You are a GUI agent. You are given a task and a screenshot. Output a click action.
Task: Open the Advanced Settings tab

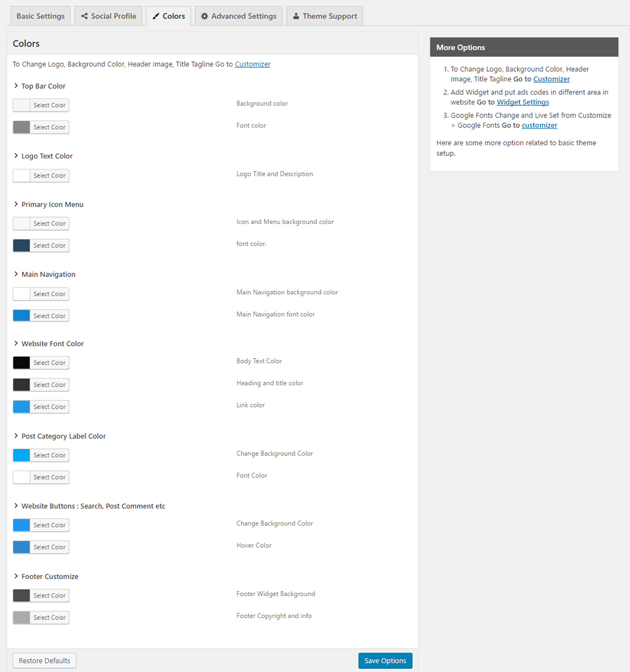[x=238, y=16]
